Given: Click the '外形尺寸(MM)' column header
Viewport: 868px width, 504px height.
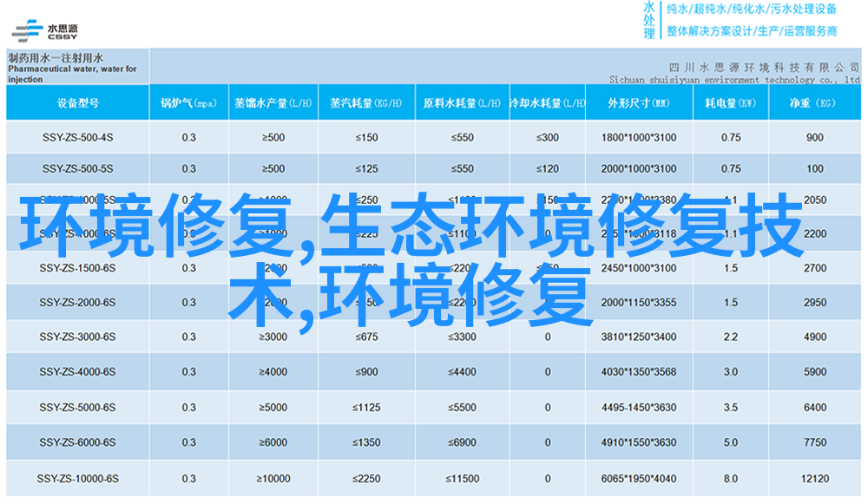Looking at the screenshot, I should click(x=638, y=103).
